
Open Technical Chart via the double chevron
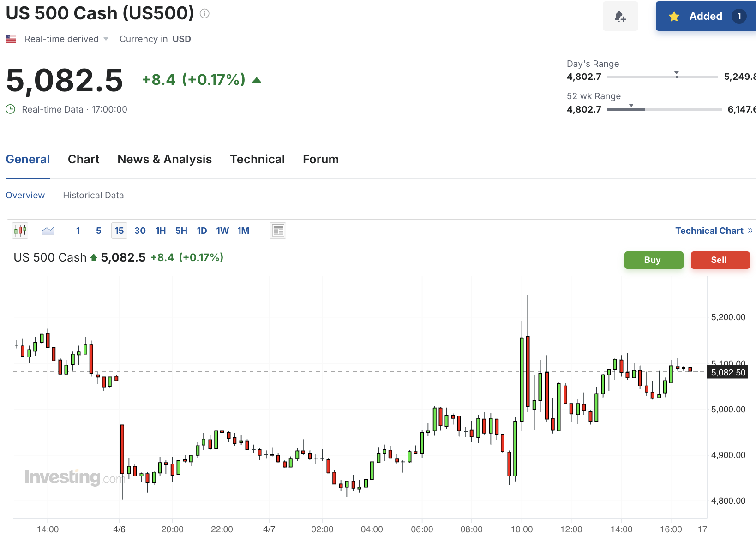(x=750, y=231)
